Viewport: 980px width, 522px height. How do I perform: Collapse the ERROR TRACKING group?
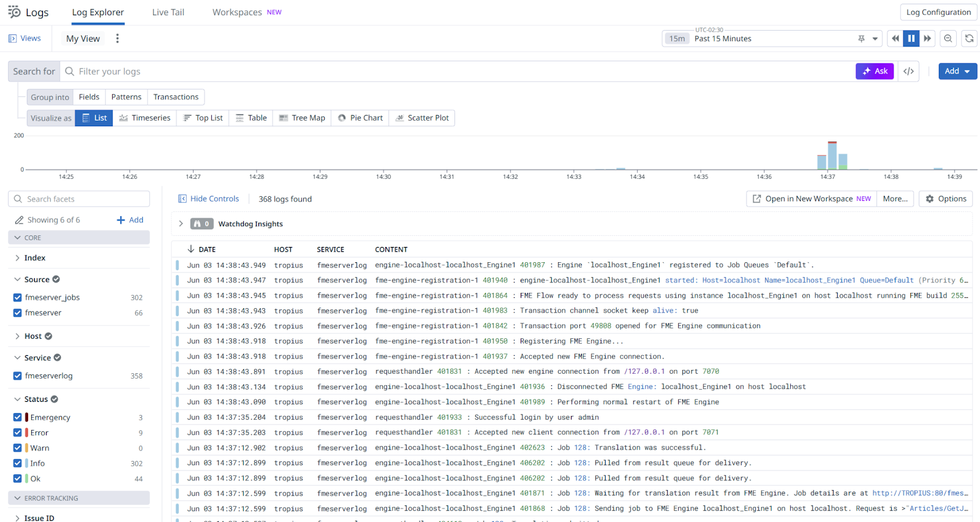click(79, 498)
